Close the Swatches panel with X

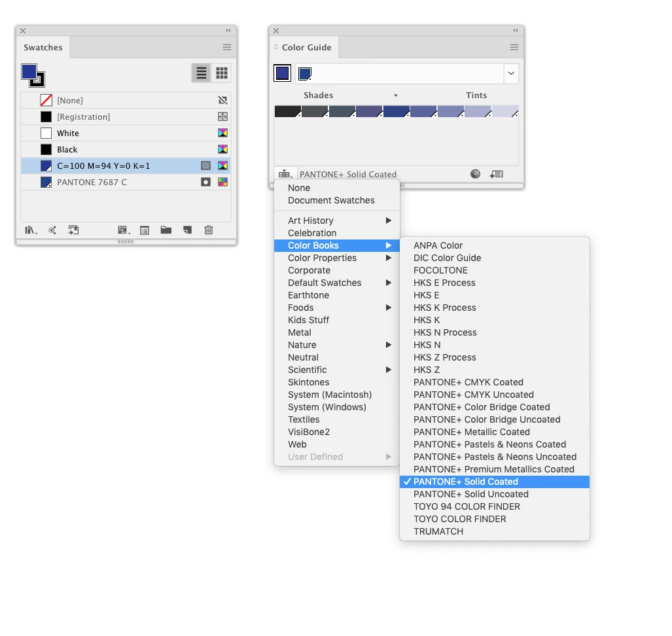pos(23,31)
